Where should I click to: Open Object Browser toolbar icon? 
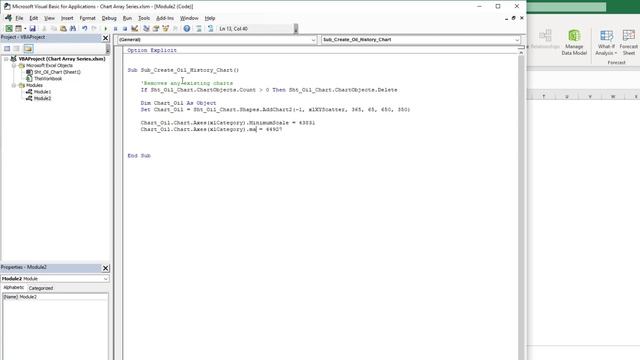pos(165,29)
